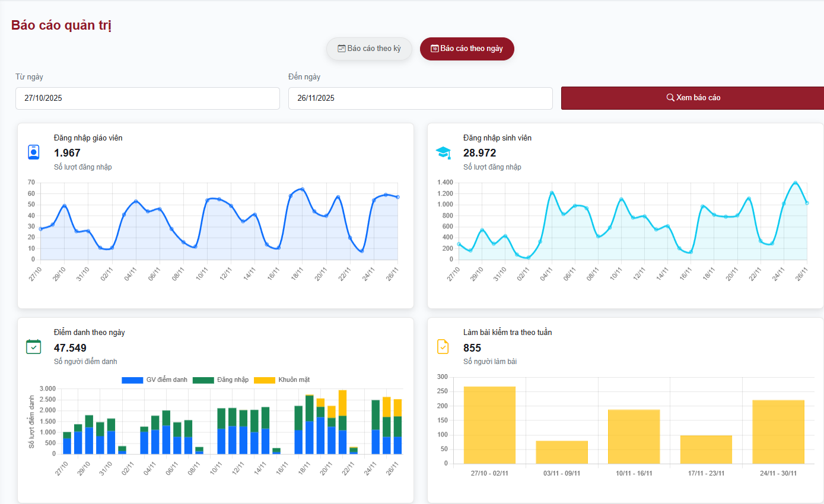The width and height of the screenshot is (824, 504).
Task: Open the Đến ngày date picker
Action: [420, 98]
